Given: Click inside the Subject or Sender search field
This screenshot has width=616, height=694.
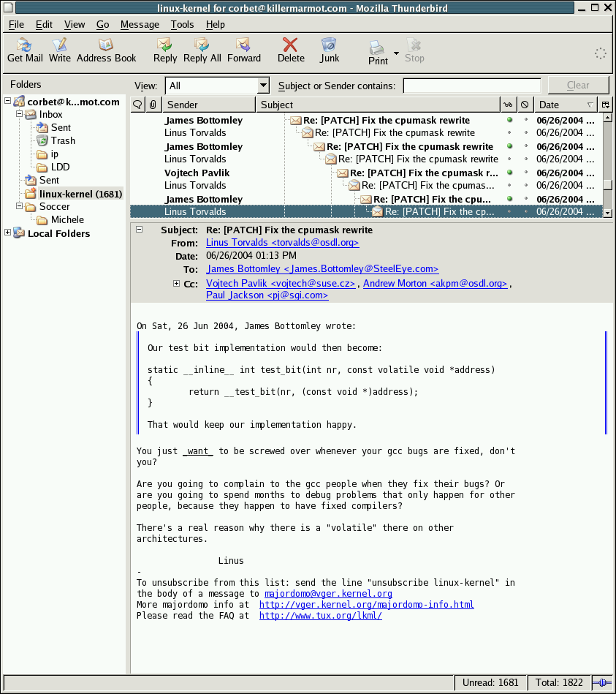Looking at the screenshot, I should tap(471, 85).
